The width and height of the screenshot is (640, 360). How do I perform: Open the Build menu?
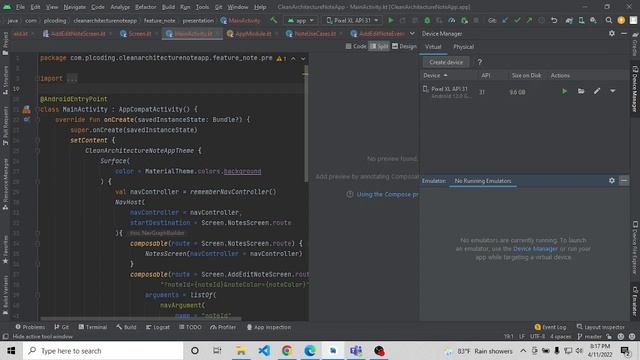click(x=168, y=7)
